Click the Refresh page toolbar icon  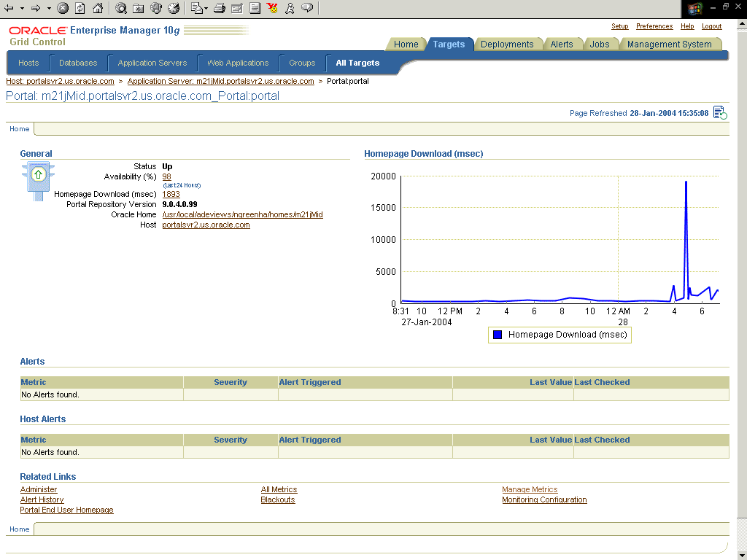[80, 8]
